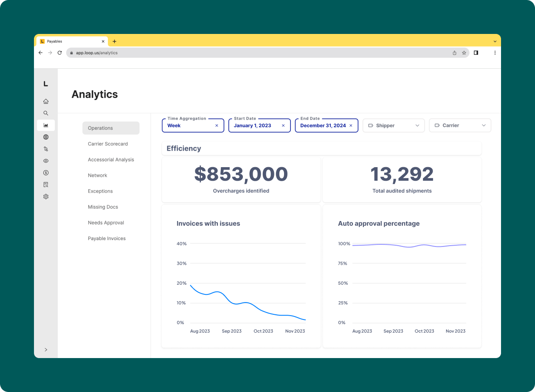Select the Search magnifier icon in sidebar
This screenshot has height=392, width=535.
pos(45,113)
